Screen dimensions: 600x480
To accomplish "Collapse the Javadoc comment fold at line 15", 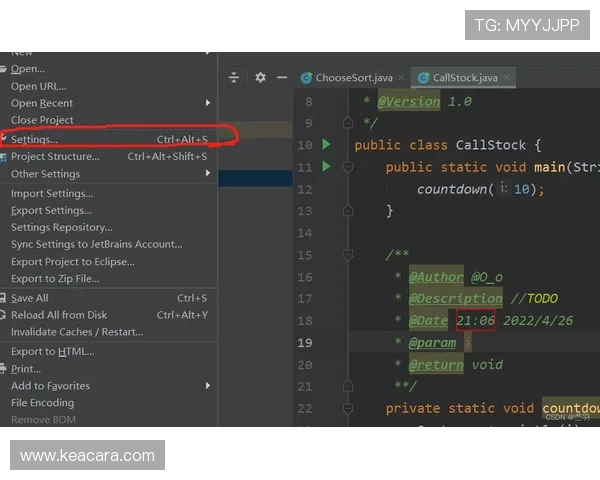I will coord(348,255).
